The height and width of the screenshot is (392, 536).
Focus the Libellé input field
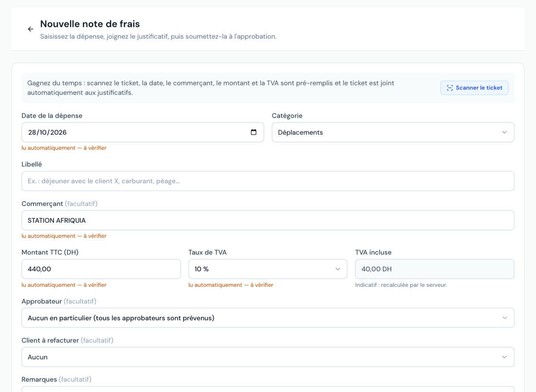coord(268,181)
